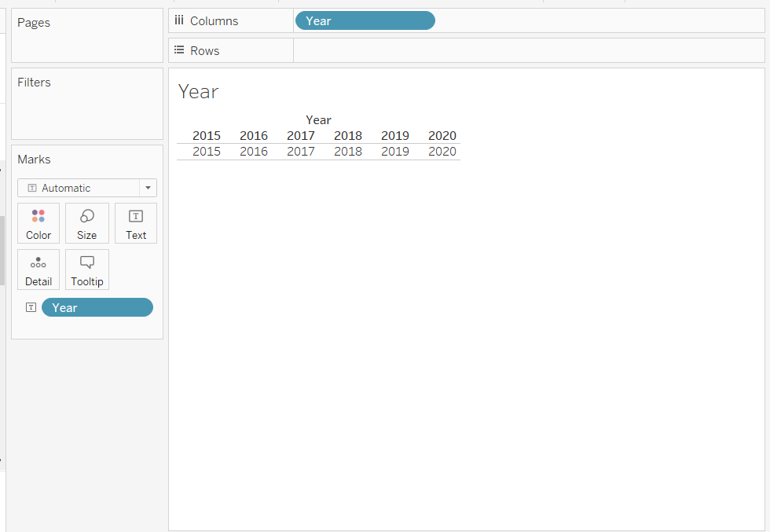
Task: Open the Text mark property
Action: coord(136,223)
